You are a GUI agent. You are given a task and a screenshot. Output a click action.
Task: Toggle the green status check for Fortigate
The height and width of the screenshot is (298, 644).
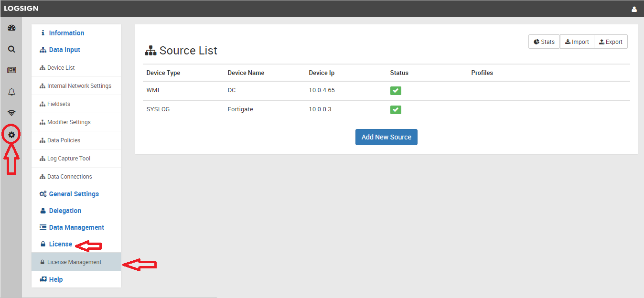tap(396, 110)
